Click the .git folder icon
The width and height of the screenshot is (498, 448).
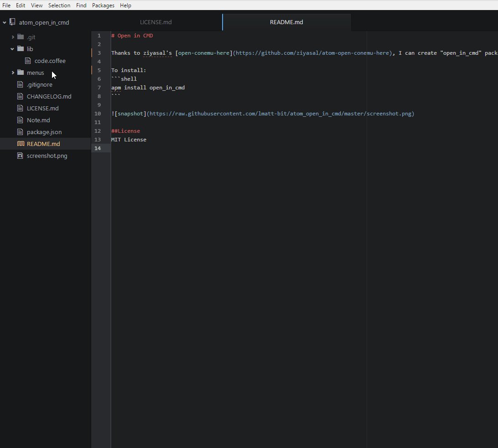click(20, 37)
